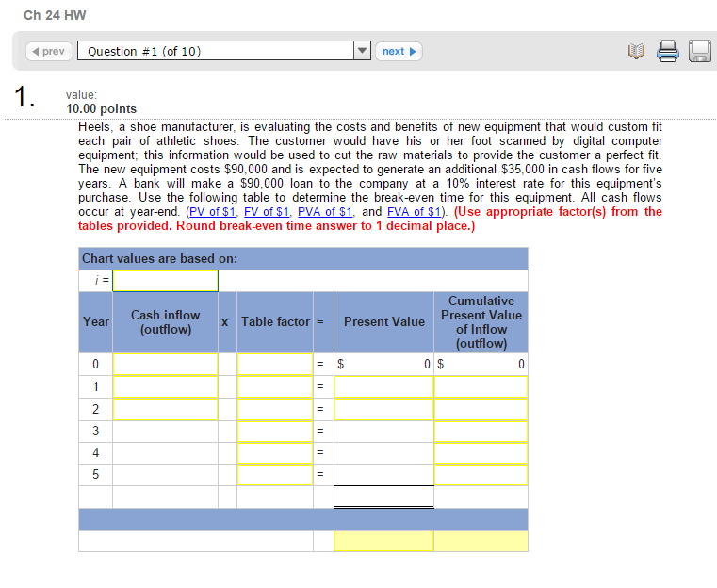Select Year 3 table factor cell
This screenshot has width=717, height=588.
coord(274,431)
